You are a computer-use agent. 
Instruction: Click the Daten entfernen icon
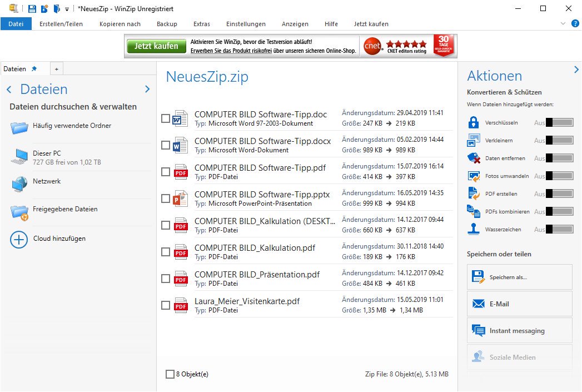pos(474,158)
